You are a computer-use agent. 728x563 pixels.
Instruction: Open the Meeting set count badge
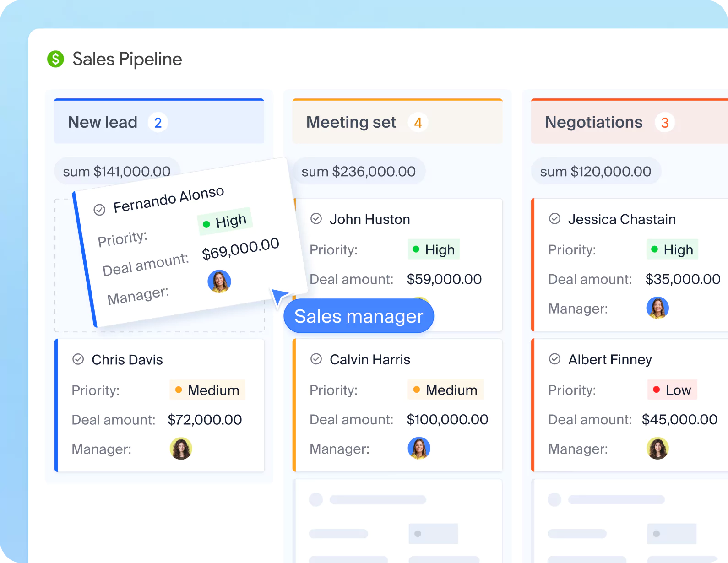coord(418,122)
